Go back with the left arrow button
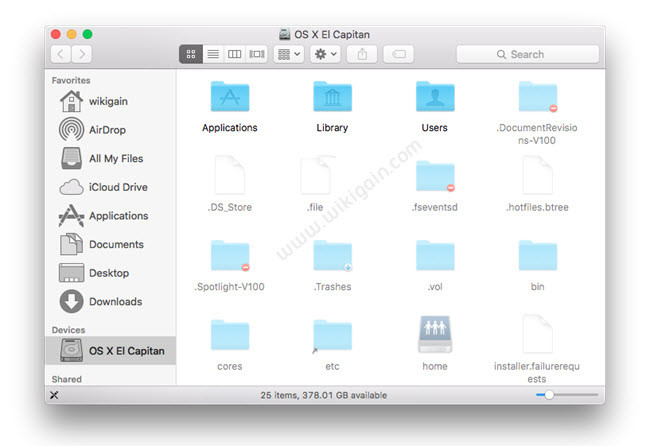The height and width of the screenshot is (446, 650). click(x=61, y=54)
